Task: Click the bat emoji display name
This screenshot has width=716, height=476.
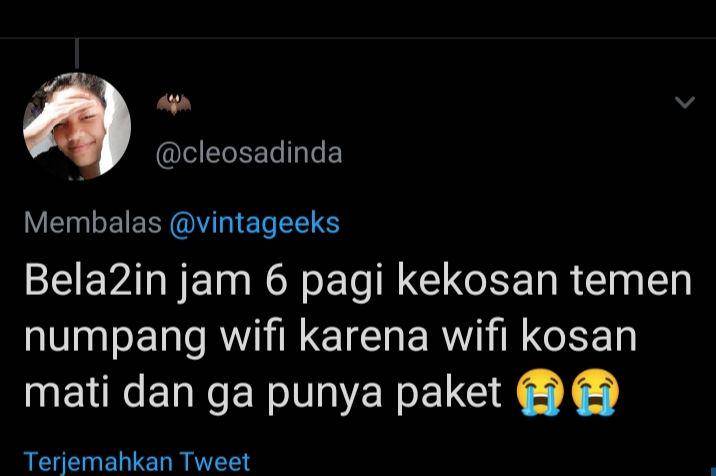Action: [174, 104]
